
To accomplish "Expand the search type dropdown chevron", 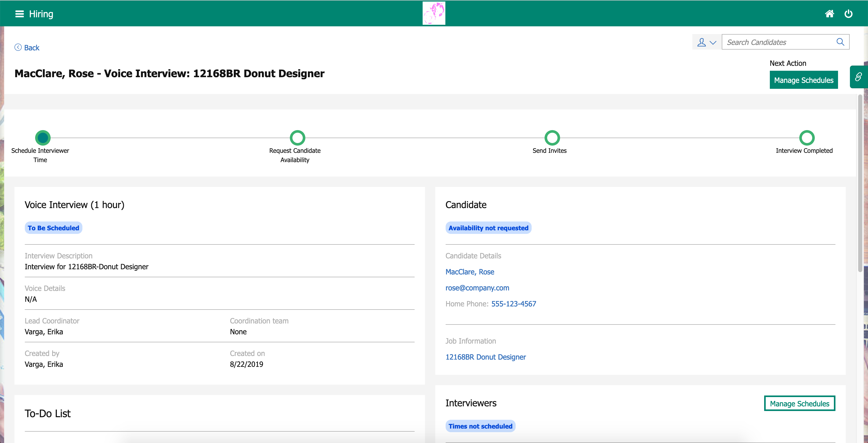I will [713, 42].
